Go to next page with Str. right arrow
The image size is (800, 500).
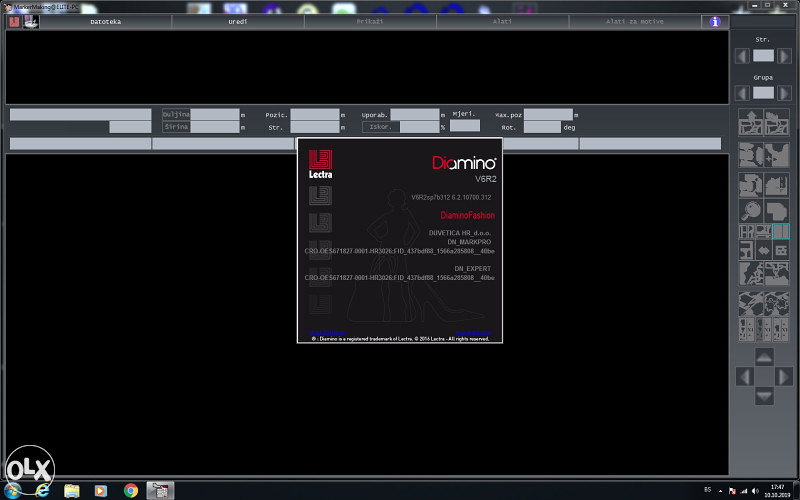tap(784, 56)
